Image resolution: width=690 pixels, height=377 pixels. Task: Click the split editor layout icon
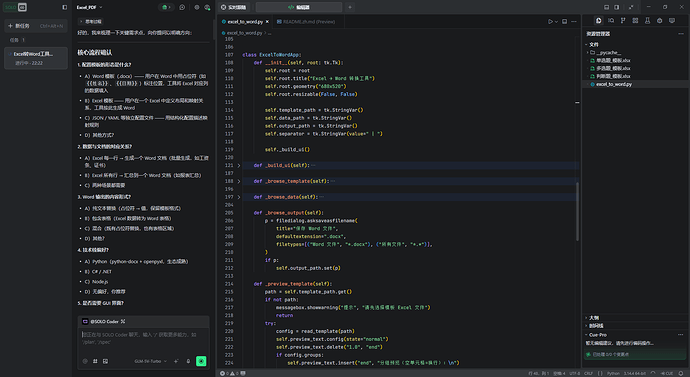pos(565,22)
